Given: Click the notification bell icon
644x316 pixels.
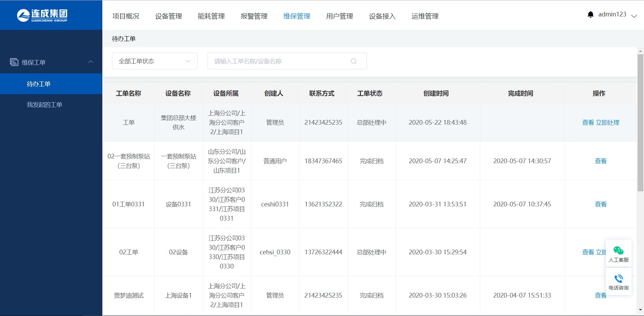Looking at the screenshot, I should tap(590, 14).
